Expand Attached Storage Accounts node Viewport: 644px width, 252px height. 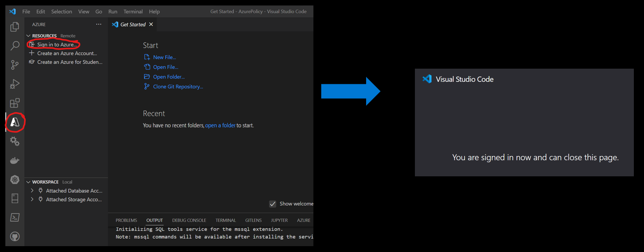point(32,199)
